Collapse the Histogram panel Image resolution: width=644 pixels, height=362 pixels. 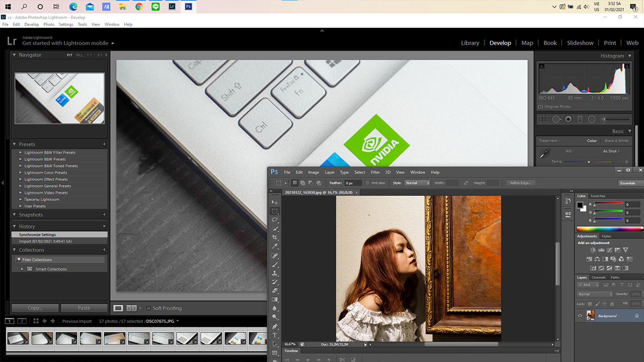coord(629,56)
